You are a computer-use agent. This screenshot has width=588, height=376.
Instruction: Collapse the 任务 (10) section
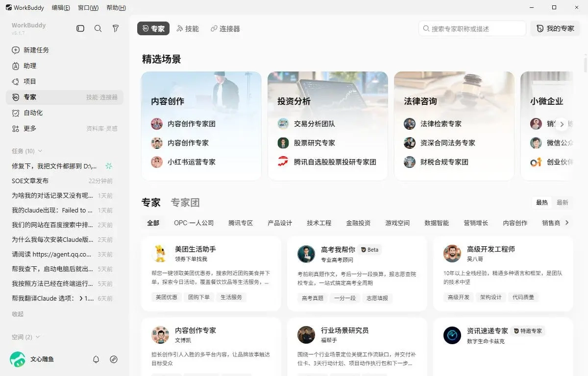[27, 151]
